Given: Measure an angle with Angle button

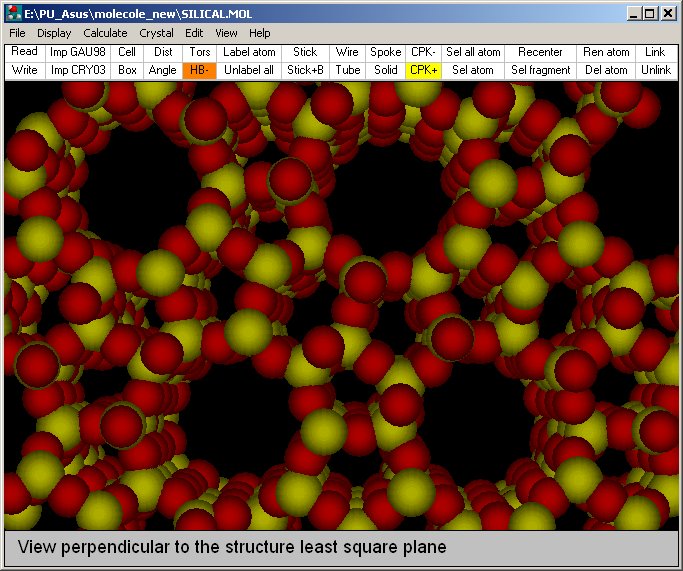Looking at the screenshot, I should click(163, 70).
